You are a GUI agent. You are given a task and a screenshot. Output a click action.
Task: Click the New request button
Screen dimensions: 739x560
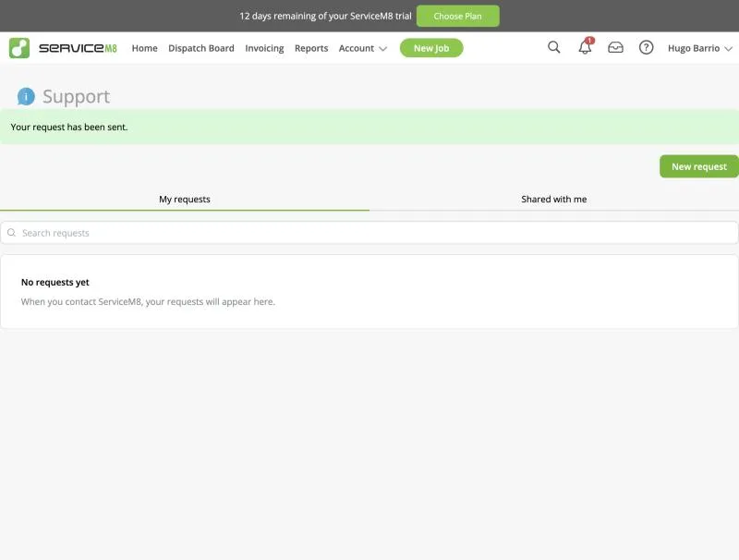699,166
